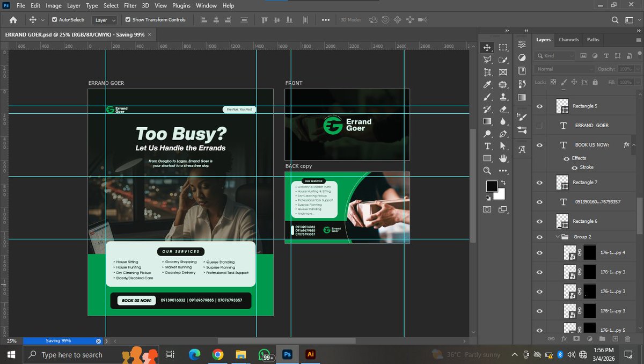Select the Path Selection arrow tool
The width and height of the screenshot is (644, 364).
tap(503, 146)
